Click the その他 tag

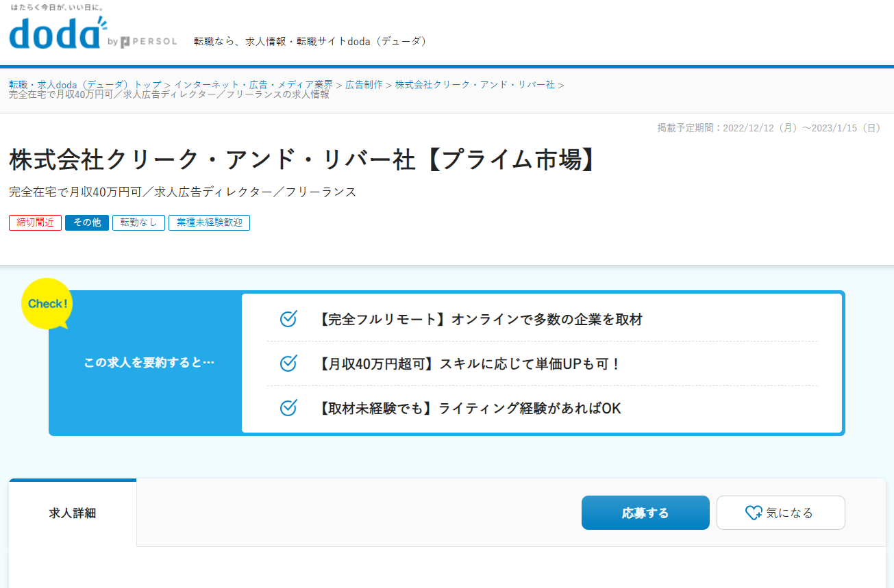tap(87, 222)
